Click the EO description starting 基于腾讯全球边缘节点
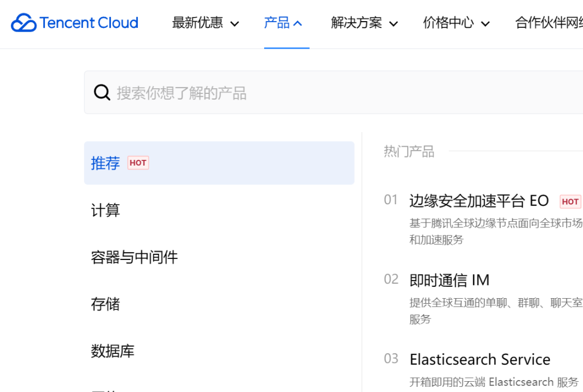This screenshot has height=392, width=583. 496,232
